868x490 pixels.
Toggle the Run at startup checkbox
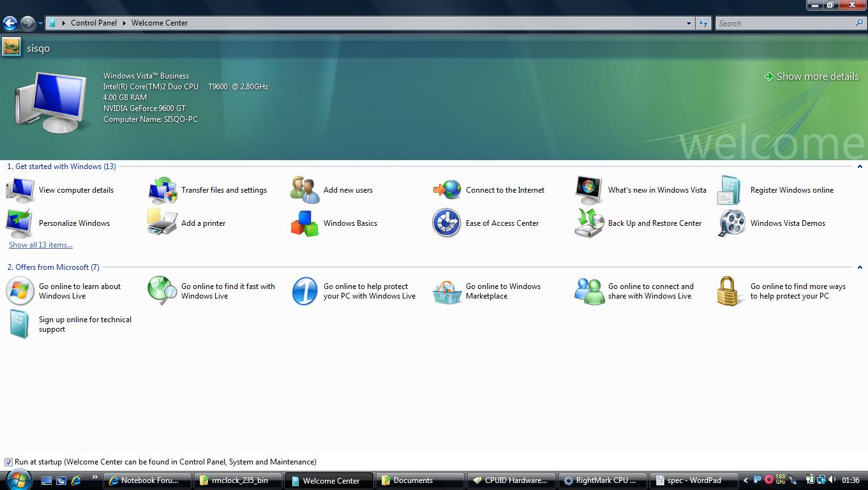(8, 462)
